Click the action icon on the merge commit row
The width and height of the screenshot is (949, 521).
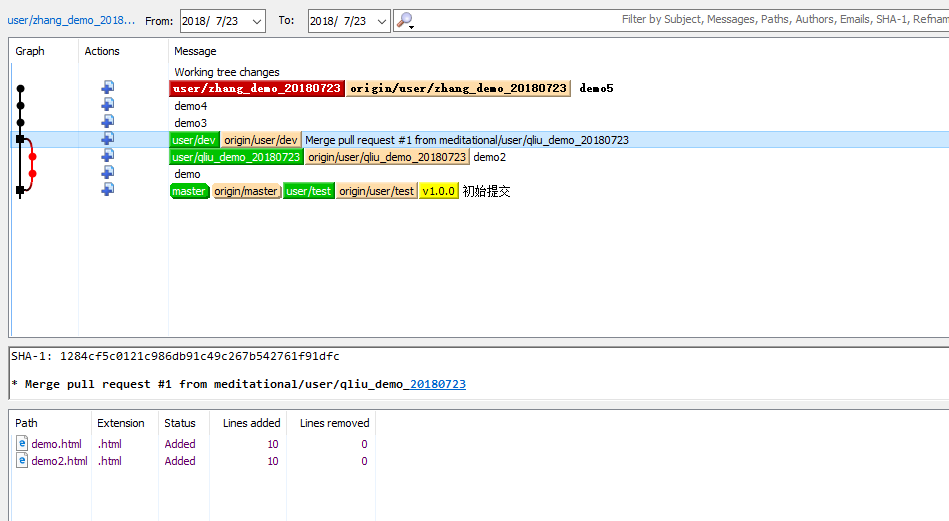tap(107, 139)
